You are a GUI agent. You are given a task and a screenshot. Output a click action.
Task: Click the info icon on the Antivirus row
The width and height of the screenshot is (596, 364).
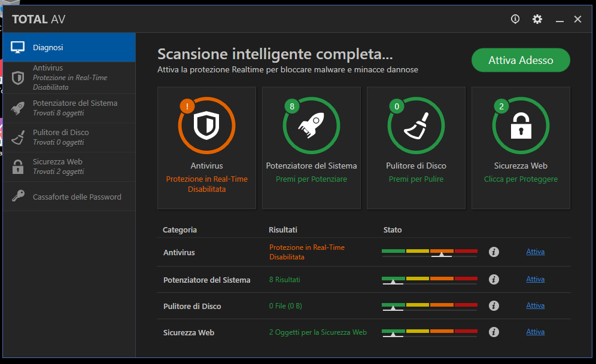tap(494, 252)
